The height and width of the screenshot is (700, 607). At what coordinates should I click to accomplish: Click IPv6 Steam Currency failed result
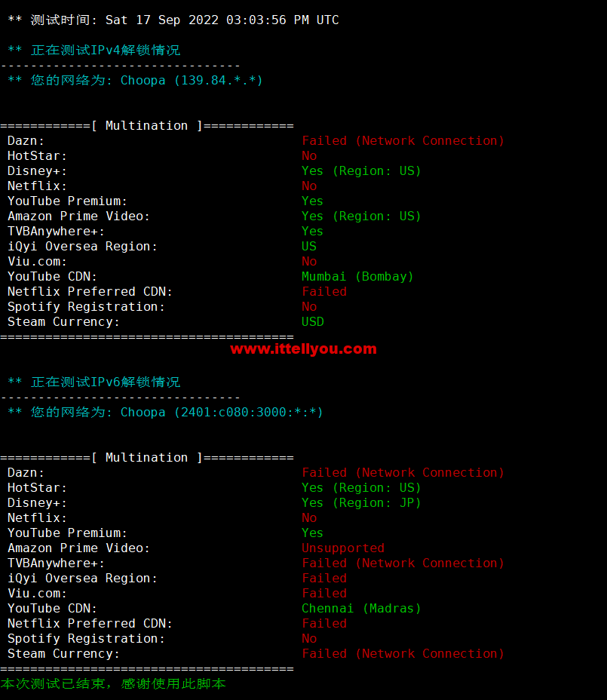point(403,653)
